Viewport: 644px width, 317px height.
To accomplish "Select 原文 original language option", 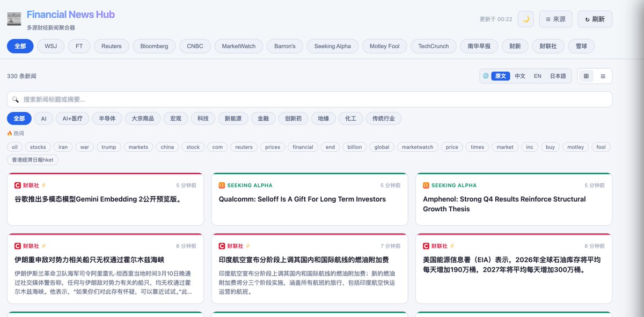I will [501, 76].
